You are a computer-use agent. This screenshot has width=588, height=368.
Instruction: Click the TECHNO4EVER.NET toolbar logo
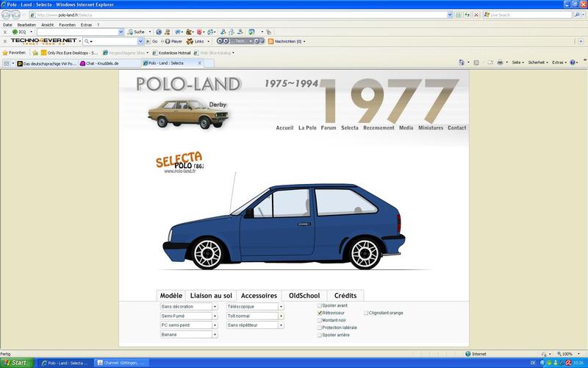(x=43, y=41)
